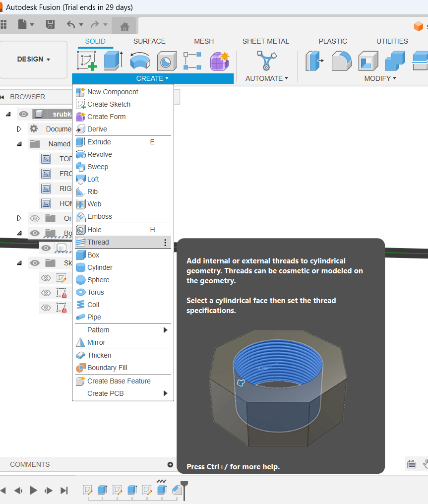The height and width of the screenshot is (504, 428).
Task: Open the PLASTIC tab
Action: [x=333, y=42]
